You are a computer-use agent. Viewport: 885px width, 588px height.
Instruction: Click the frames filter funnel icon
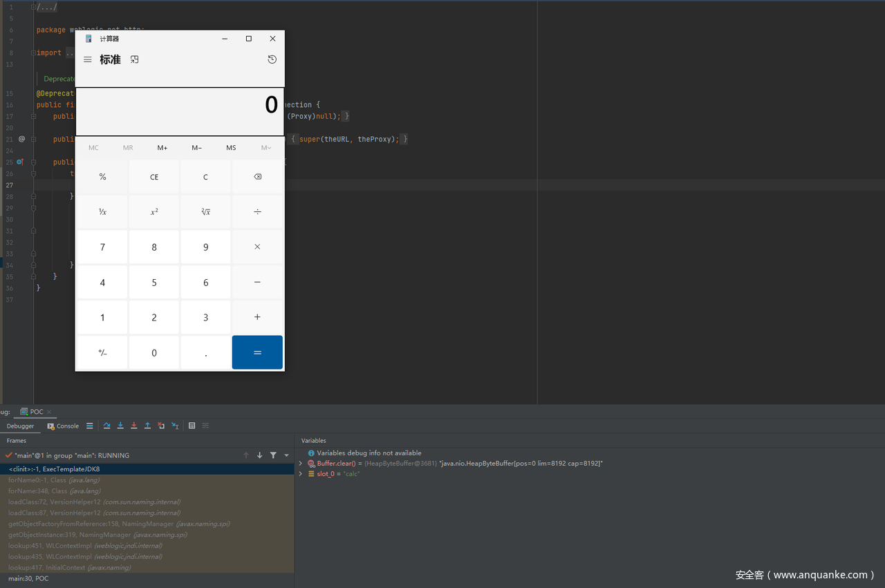pyautogui.click(x=273, y=455)
